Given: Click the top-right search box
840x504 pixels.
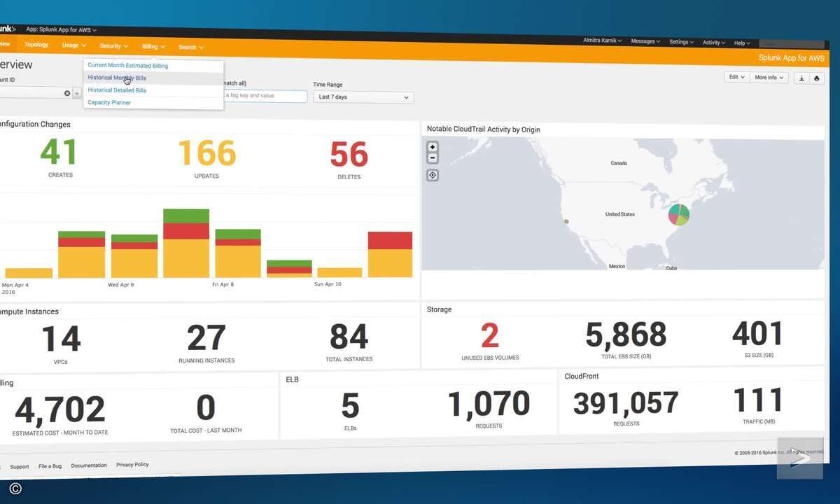Looking at the screenshot, I should point(792,43).
